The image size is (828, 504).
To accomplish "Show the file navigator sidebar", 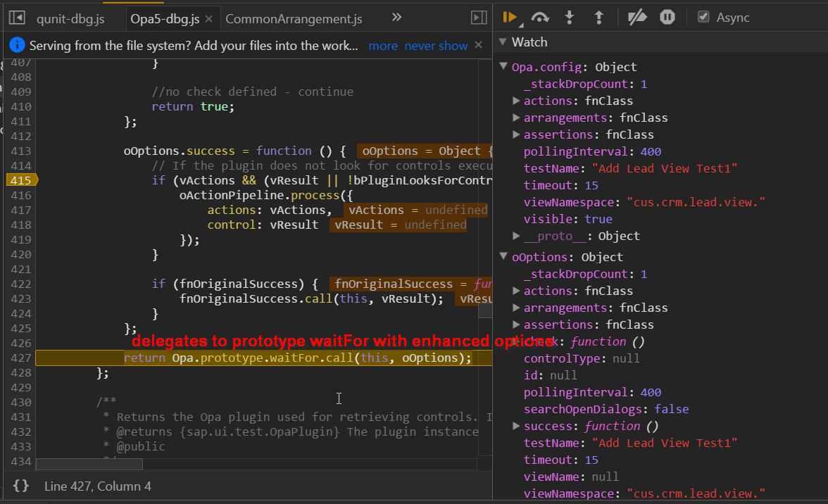I will [x=17, y=18].
